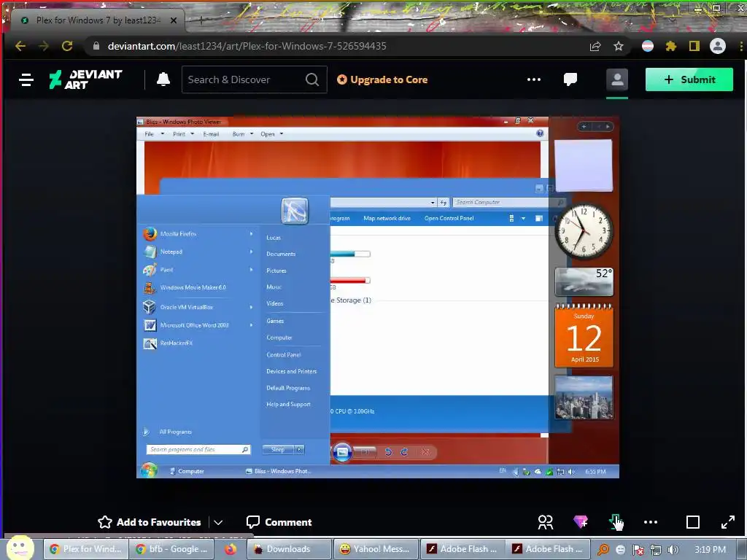Click the pink diamond badge icon
The width and height of the screenshot is (747, 560).
click(x=580, y=522)
